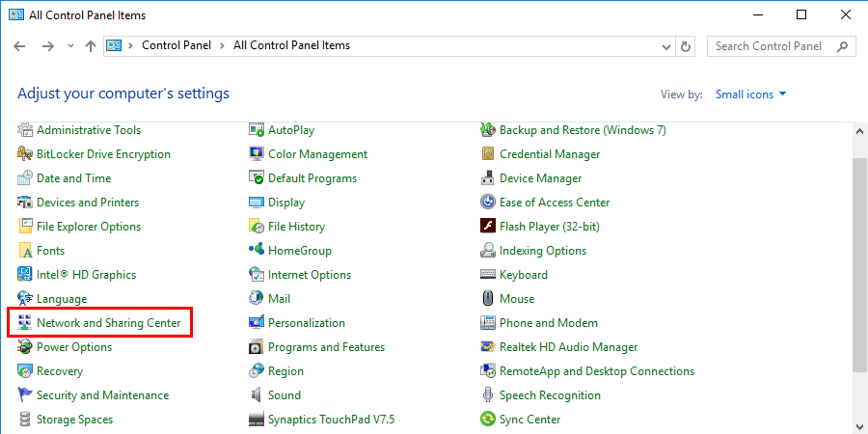Click the All Control Panel Items breadcrumb
The height and width of the screenshot is (434, 868).
point(291,45)
